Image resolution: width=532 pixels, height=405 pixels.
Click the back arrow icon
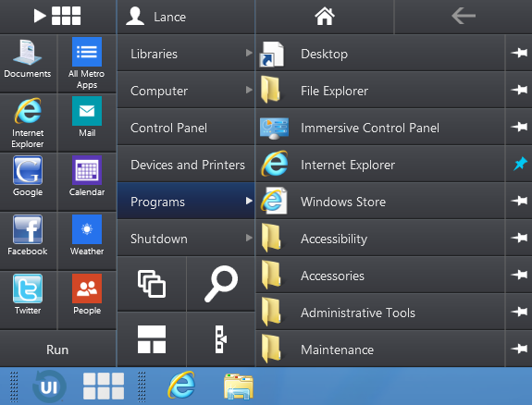pos(464,16)
